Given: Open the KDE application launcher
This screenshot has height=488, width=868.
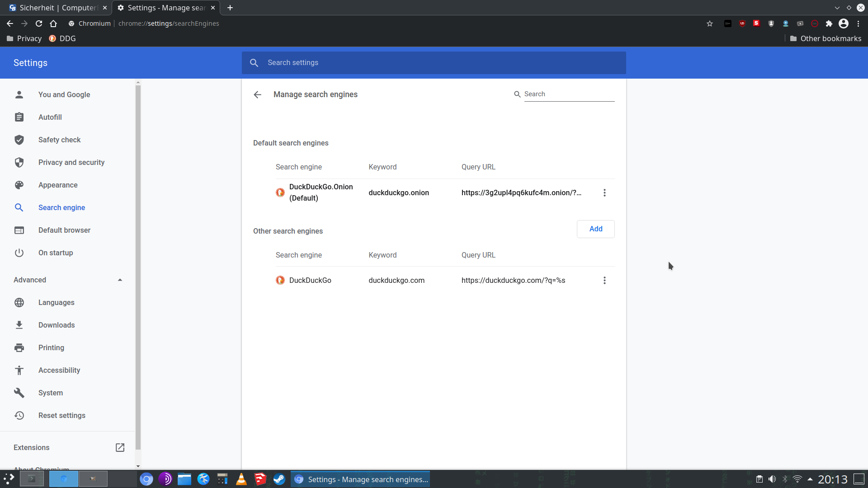Looking at the screenshot, I should 9,479.
